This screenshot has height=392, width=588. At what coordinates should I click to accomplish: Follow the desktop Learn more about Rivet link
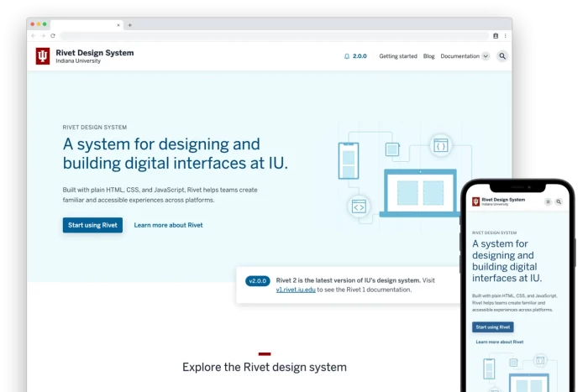coord(168,225)
